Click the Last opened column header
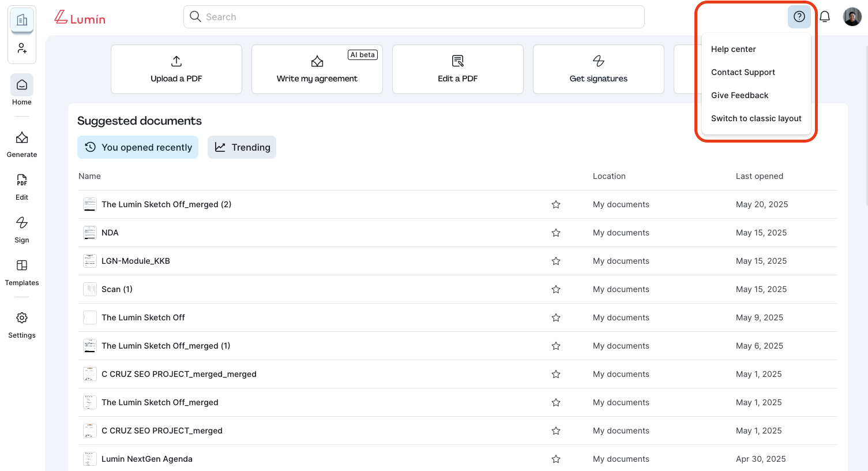 click(x=760, y=176)
